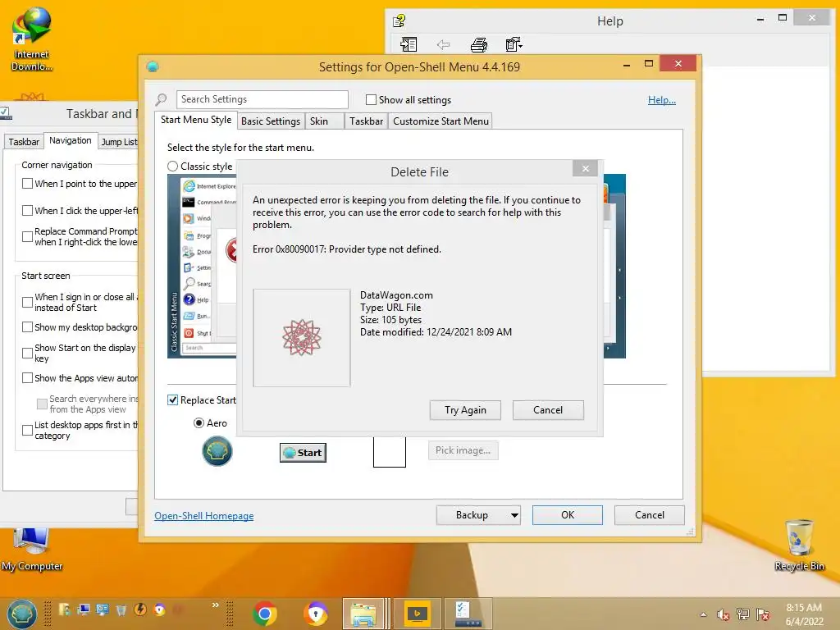Open the Backup dropdown arrow
The image size is (840, 630).
pyautogui.click(x=514, y=515)
